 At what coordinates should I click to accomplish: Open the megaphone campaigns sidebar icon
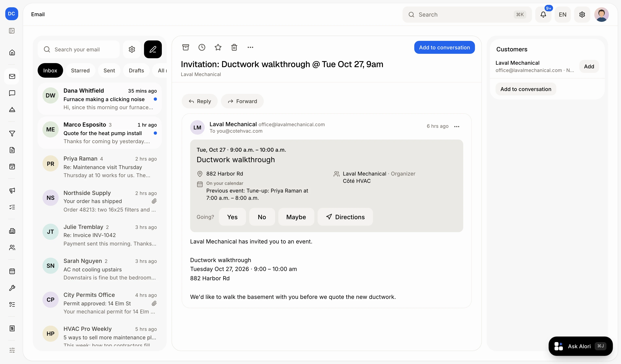(12, 190)
